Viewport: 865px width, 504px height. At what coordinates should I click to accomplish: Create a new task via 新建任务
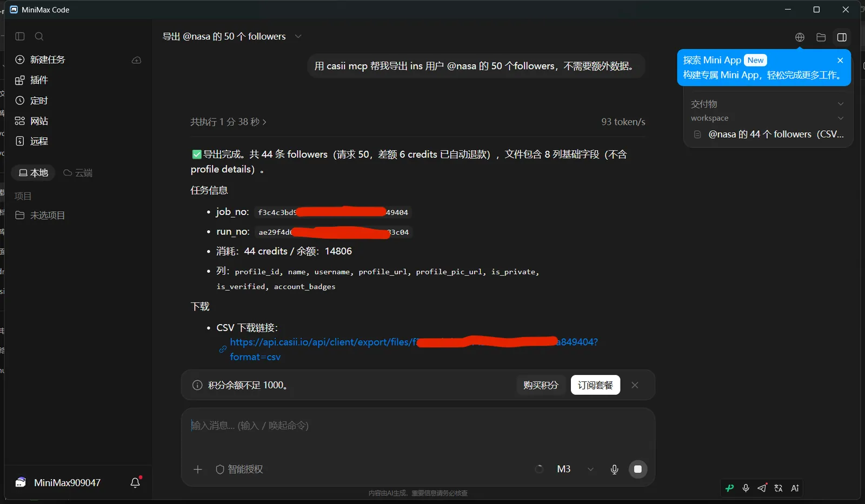(x=41, y=59)
